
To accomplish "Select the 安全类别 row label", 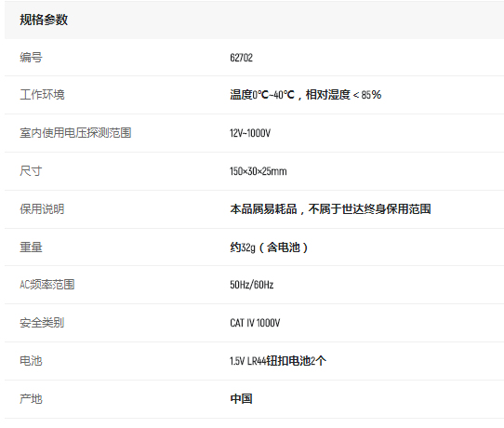I will [42, 323].
